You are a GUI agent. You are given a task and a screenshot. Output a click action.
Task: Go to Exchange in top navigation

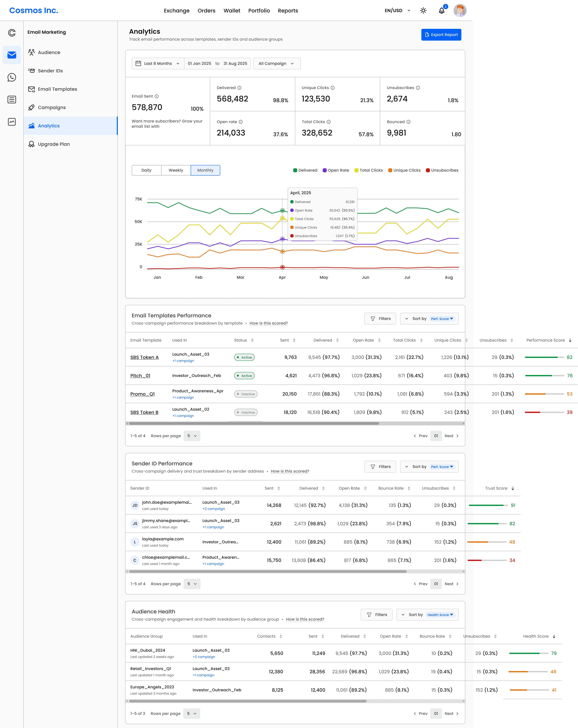click(x=177, y=10)
